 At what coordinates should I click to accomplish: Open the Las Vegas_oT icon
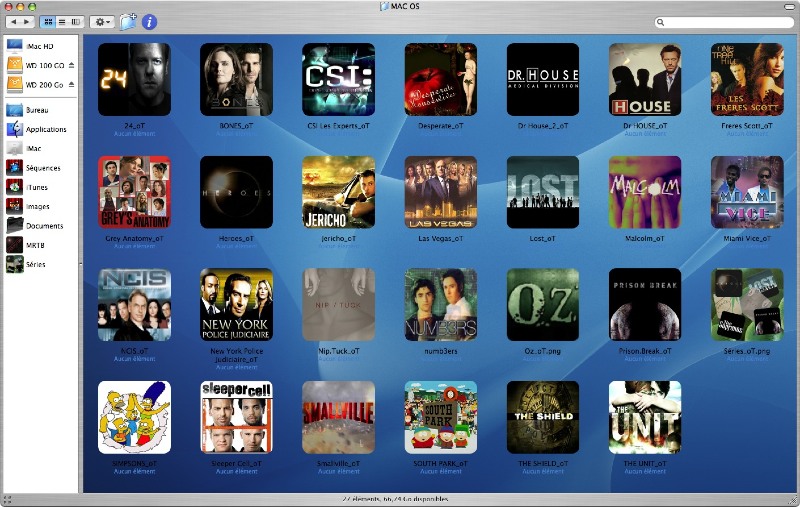point(441,192)
